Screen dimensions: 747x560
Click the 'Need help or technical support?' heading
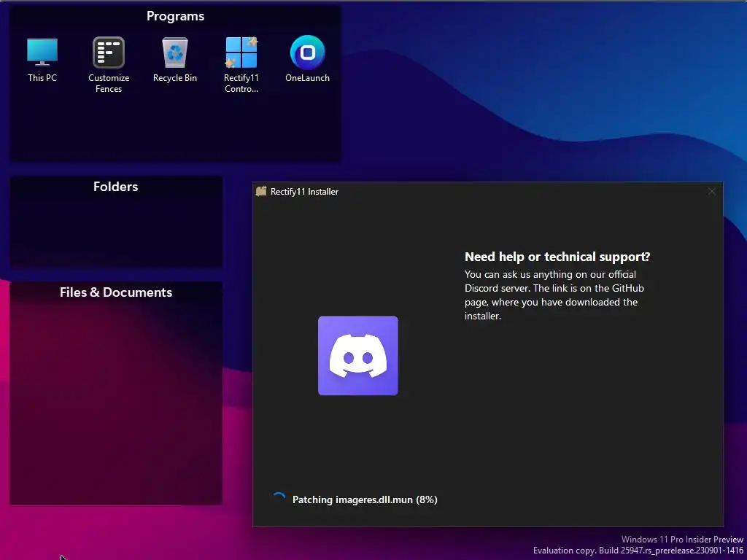[557, 257]
